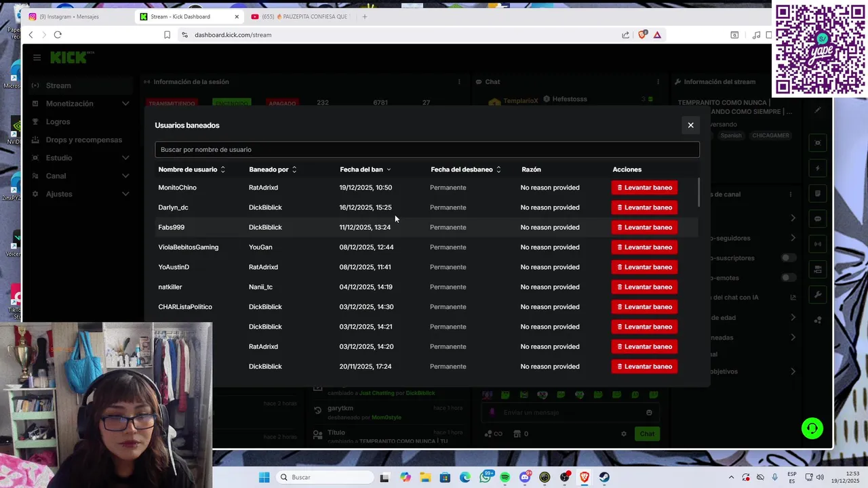Click Brave Rewards triangle icon
Viewport: 868px width, 488px height.
[657, 35]
